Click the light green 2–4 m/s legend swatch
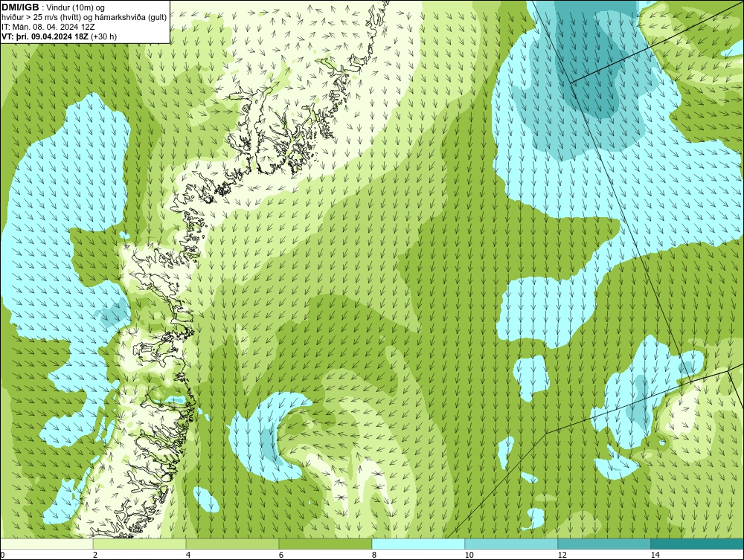Screen dimensions: 744x560 140,544
